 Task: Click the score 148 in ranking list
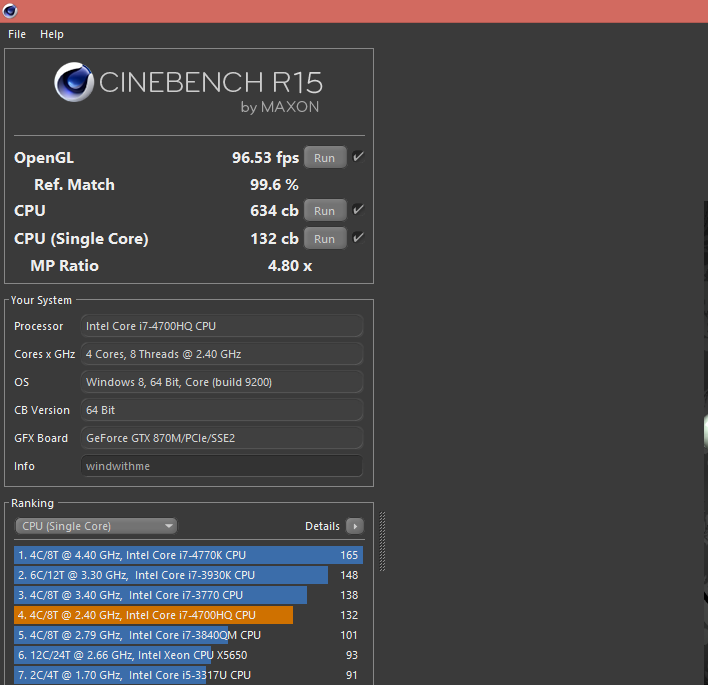point(349,575)
